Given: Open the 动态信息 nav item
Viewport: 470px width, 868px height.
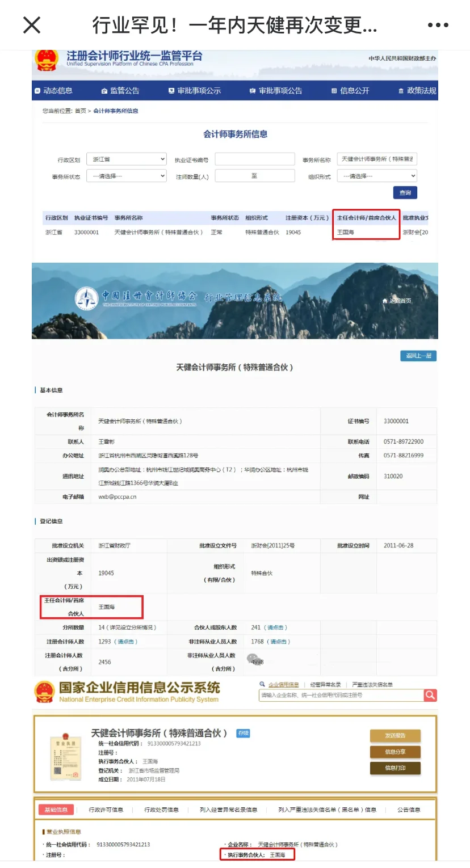Looking at the screenshot, I should pos(54,91).
